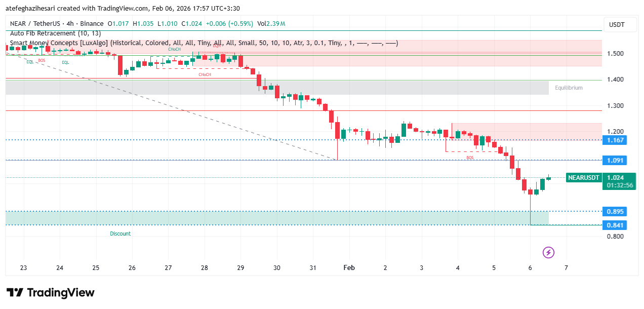Click the 1.091 blue price tag
The width and height of the screenshot is (644, 309).
[x=616, y=161]
